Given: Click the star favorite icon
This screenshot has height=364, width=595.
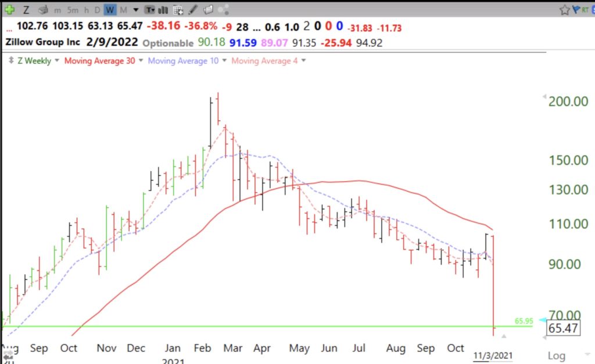Looking at the screenshot, I should tap(564, 10).
